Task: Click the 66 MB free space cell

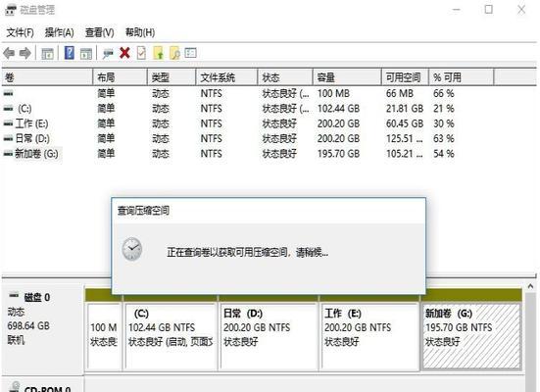Action: (x=400, y=93)
